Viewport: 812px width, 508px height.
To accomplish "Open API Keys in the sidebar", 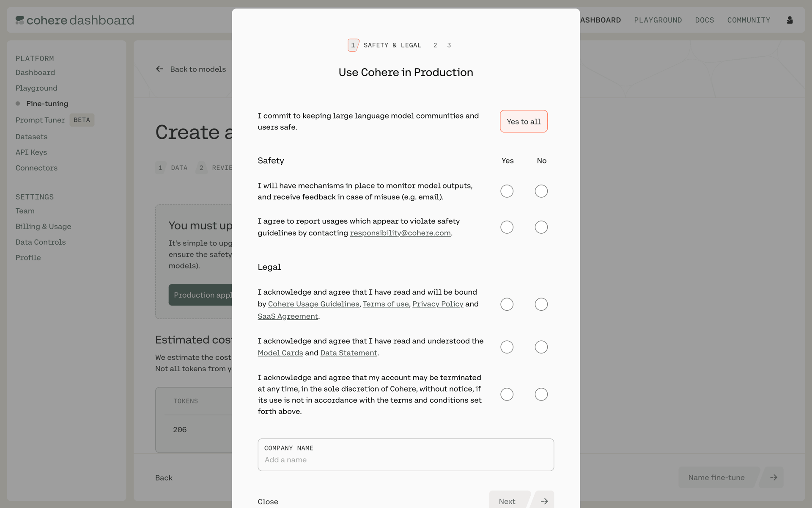I will pyautogui.click(x=31, y=152).
